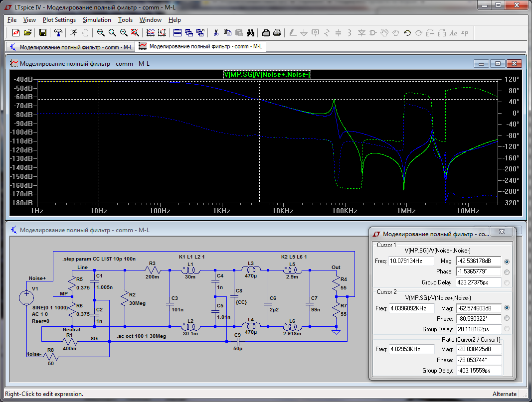Screen dimensions: 532x402
Task: Open the Plot Settings menu
Action: pos(59,20)
